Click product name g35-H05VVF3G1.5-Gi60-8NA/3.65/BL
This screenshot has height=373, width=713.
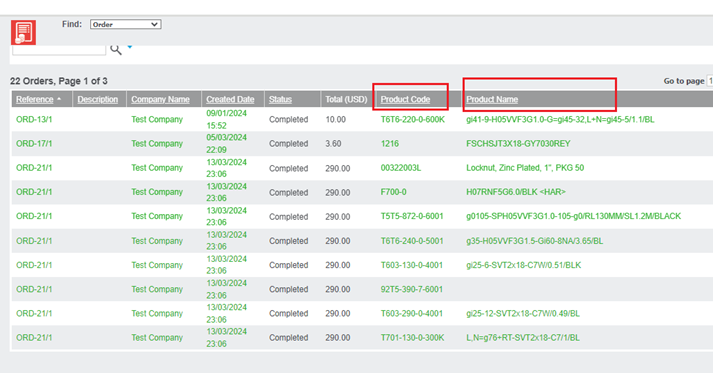534,241
